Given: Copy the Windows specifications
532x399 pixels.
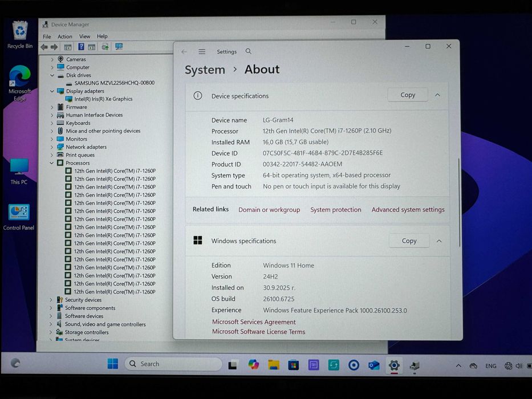Looking at the screenshot, I should [409, 241].
